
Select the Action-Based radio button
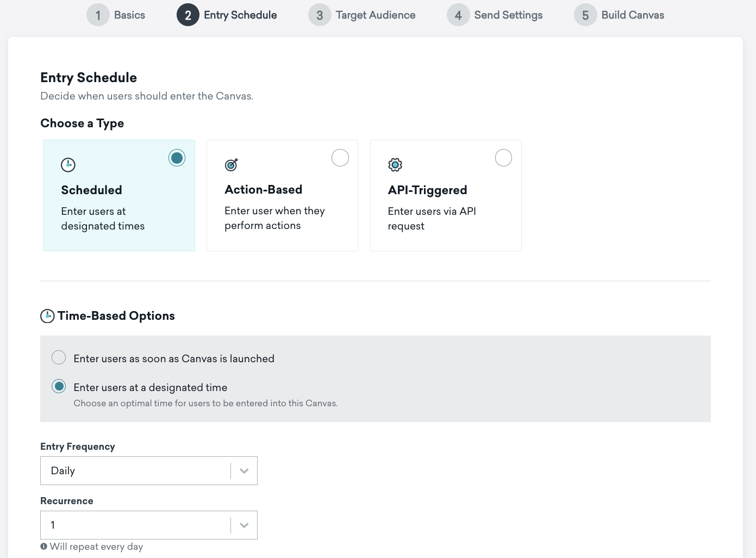pyautogui.click(x=340, y=158)
